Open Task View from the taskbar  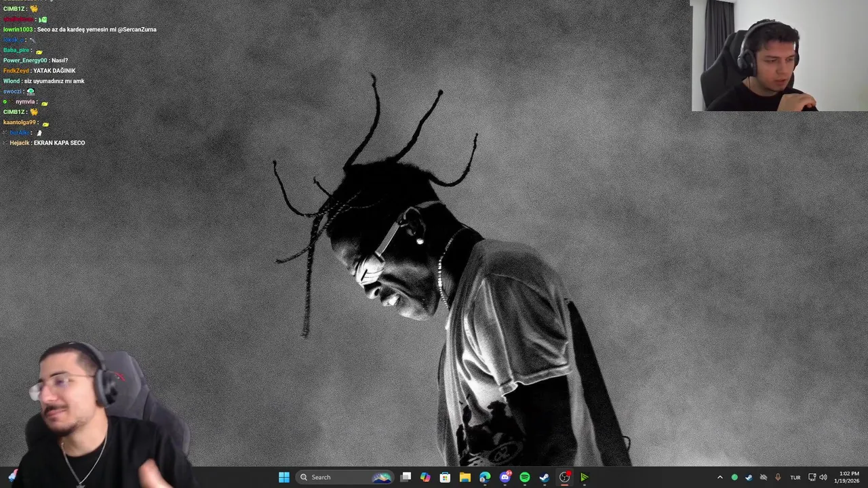[x=406, y=477]
